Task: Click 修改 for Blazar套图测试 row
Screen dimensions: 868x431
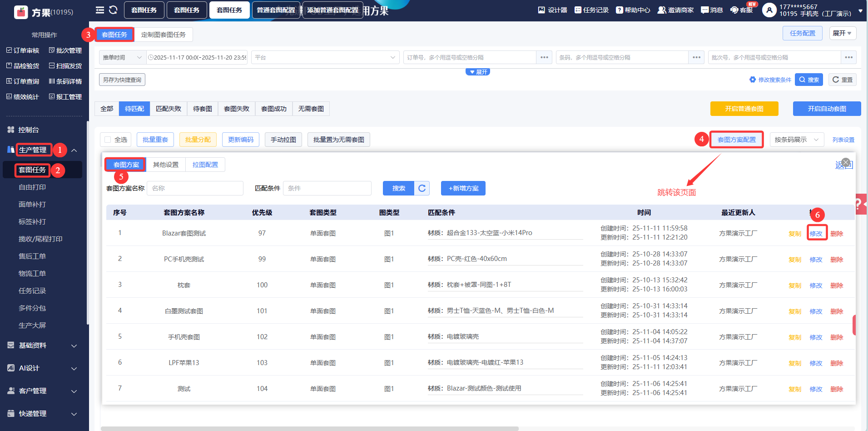Action: coord(816,233)
